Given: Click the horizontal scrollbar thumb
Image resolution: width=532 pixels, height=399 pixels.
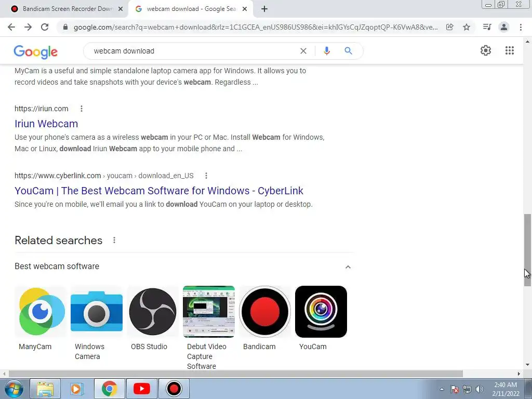Looking at the screenshot, I should (236, 374).
